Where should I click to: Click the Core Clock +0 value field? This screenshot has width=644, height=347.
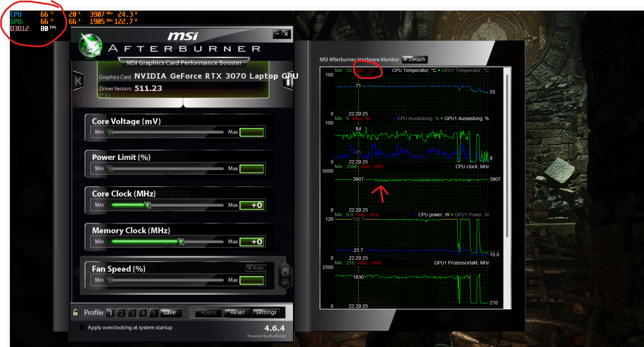tap(252, 205)
